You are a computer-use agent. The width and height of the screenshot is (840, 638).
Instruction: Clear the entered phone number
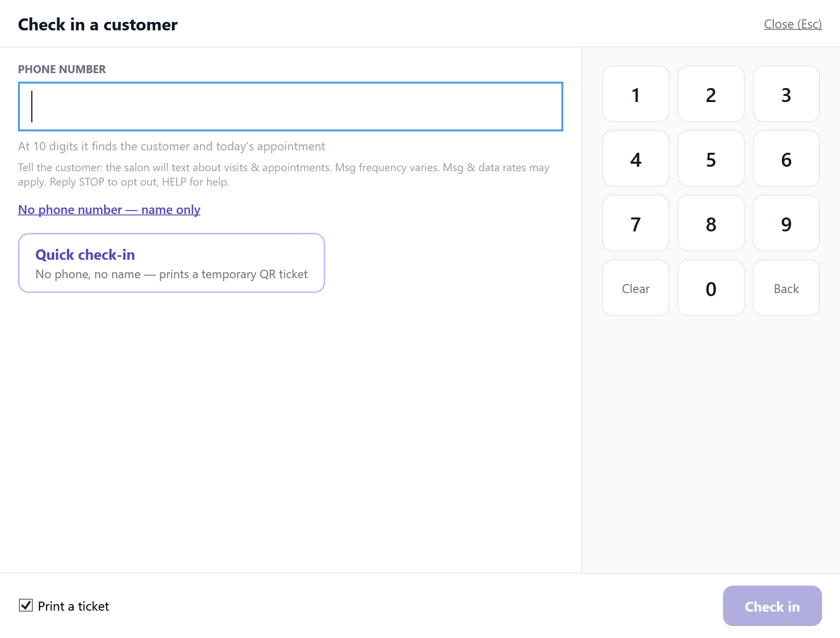(x=635, y=288)
